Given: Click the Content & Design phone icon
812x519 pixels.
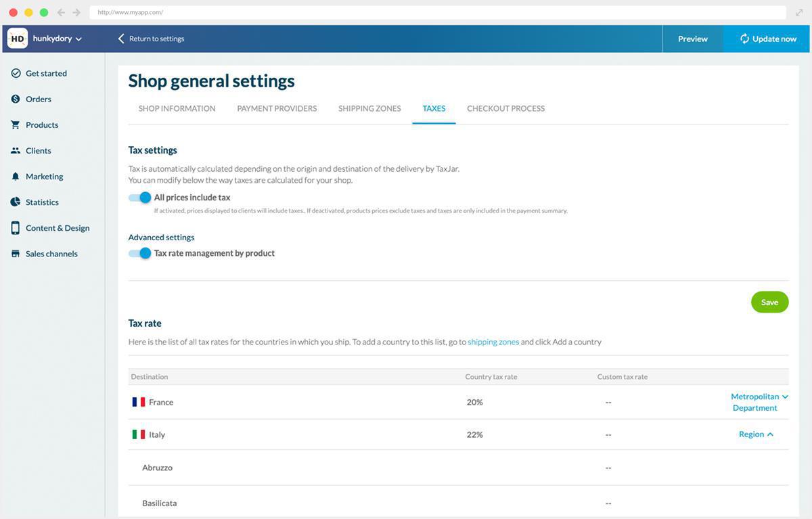Looking at the screenshot, I should (x=16, y=228).
